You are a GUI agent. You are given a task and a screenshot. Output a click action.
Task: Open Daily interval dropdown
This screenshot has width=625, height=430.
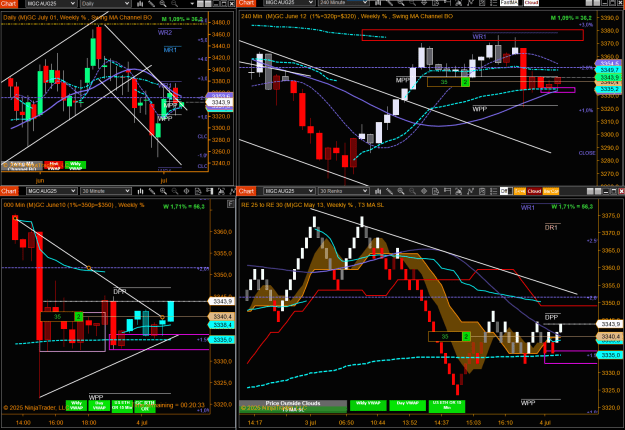point(106,3)
